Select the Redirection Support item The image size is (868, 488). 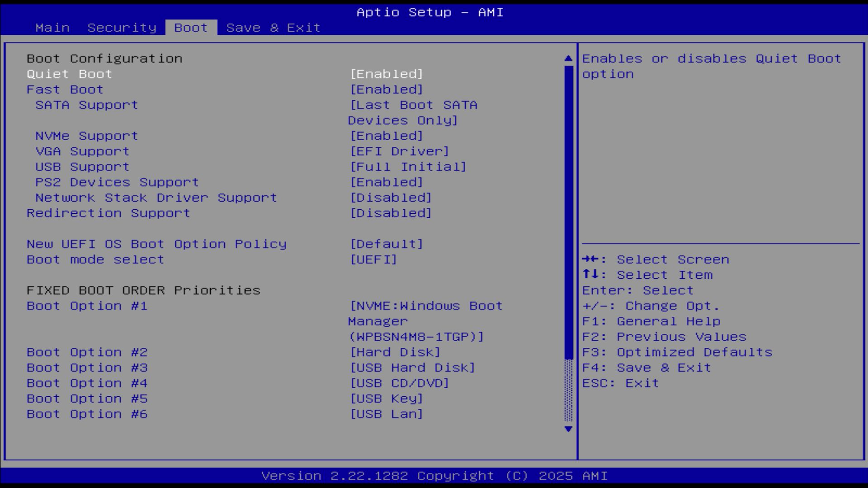tap(108, 213)
